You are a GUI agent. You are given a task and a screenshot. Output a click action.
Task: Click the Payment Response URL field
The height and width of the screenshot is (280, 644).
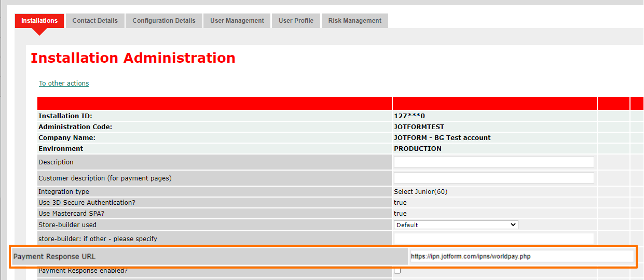click(x=522, y=256)
